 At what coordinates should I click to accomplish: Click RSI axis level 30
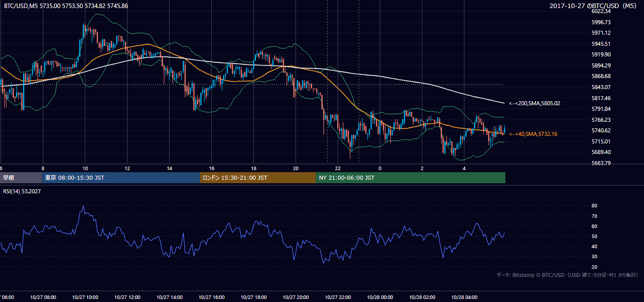pos(595,256)
